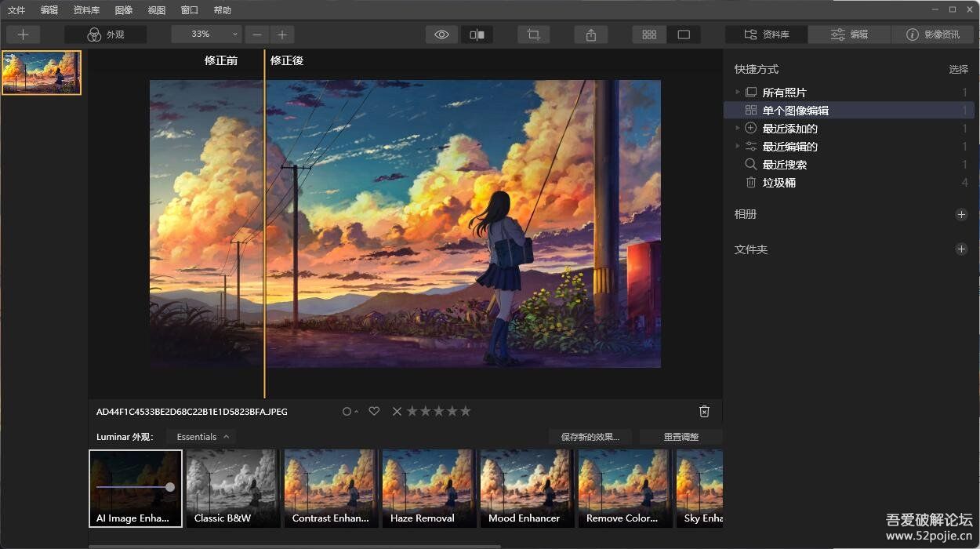Screen dimensions: 980x549
Task: Click 选择 in shortcuts header
Action: (958, 69)
